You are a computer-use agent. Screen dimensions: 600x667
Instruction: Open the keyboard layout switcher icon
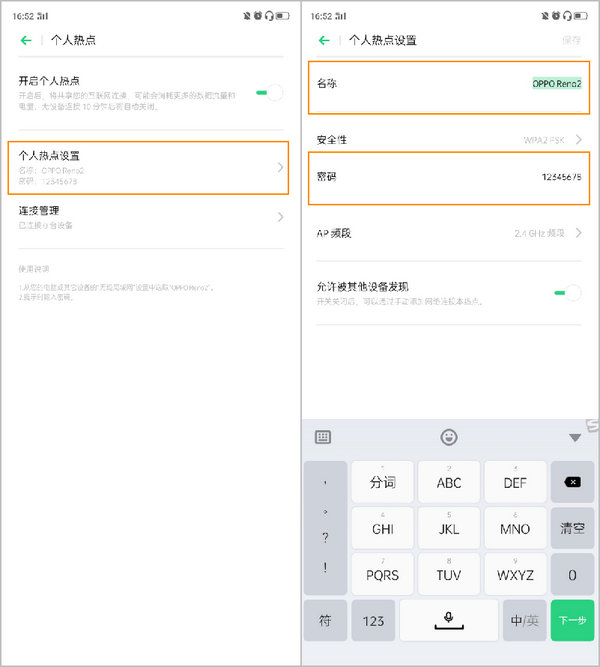click(x=323, y=437)
